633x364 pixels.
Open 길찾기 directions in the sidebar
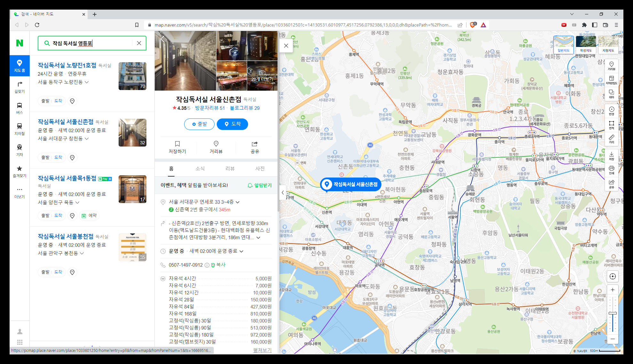tap(20, 87)
